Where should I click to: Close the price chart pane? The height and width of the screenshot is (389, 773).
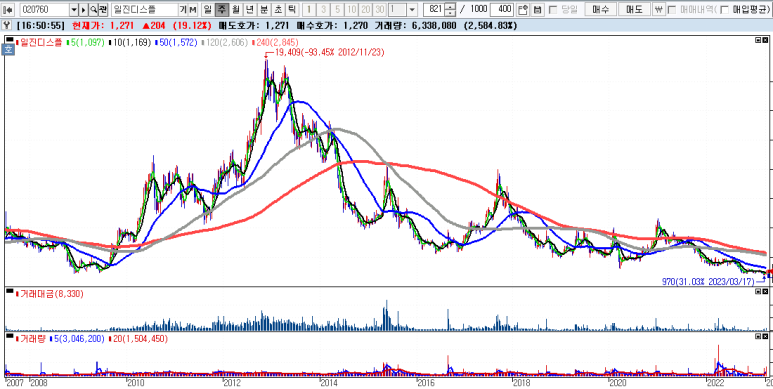pyautogui.click(x=765, y=40)
